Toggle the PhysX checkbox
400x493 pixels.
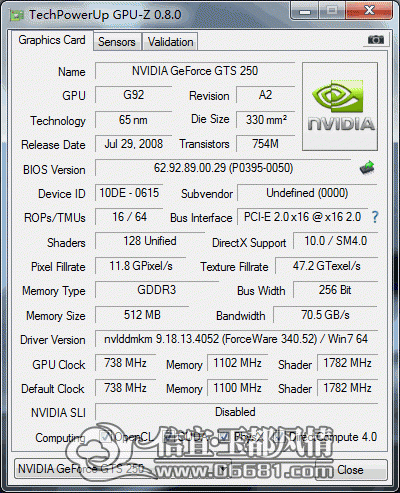[x=223, y=436]
